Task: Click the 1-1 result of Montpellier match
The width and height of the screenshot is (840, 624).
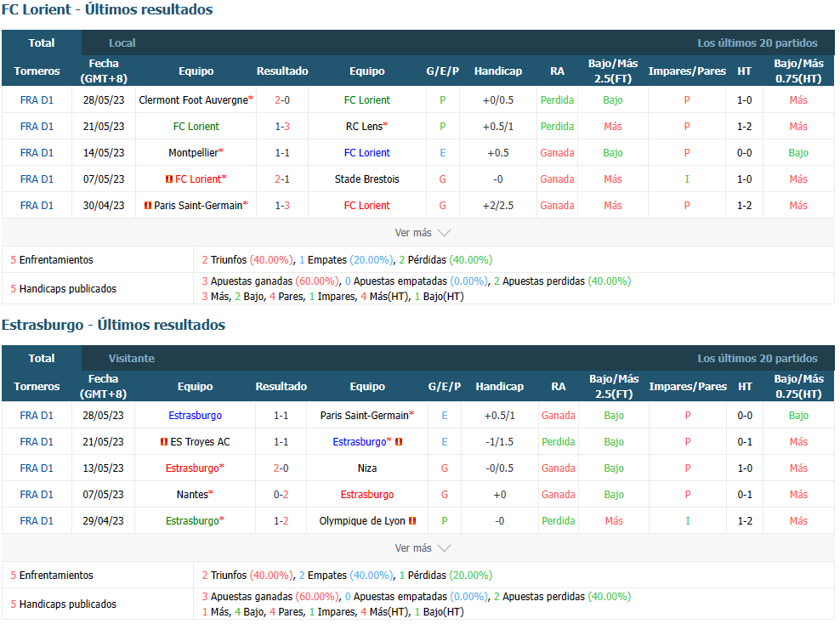Action: tap(282, 153)
